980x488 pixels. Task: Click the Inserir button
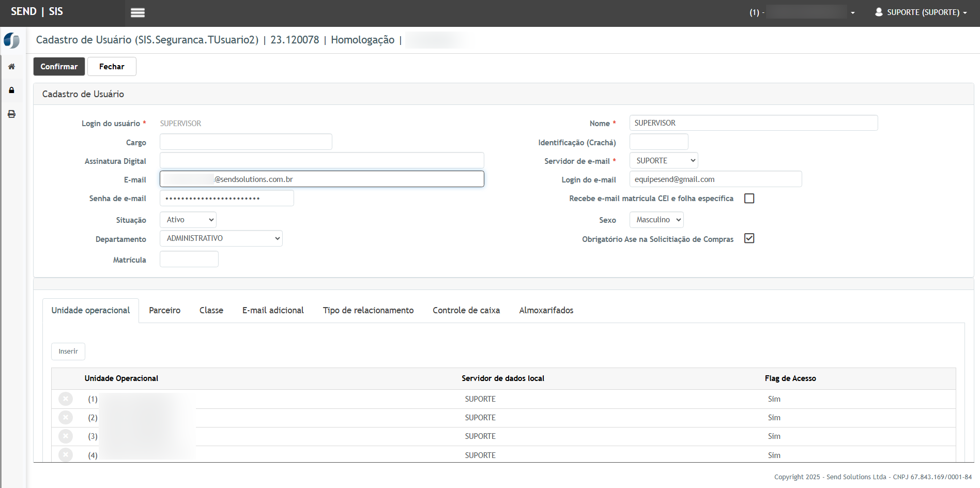point(68,352)
